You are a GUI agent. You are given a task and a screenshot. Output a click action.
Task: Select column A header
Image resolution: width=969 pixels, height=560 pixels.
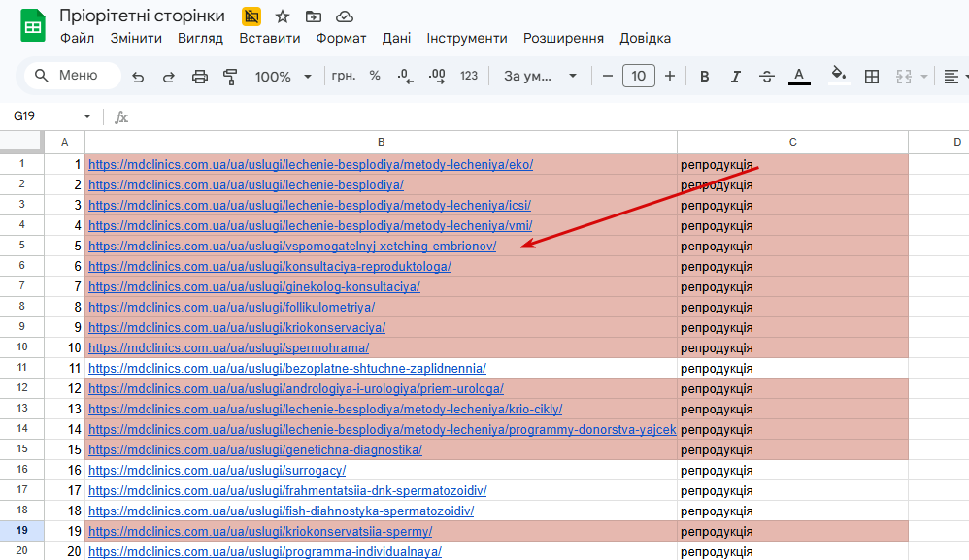(64, 142)
